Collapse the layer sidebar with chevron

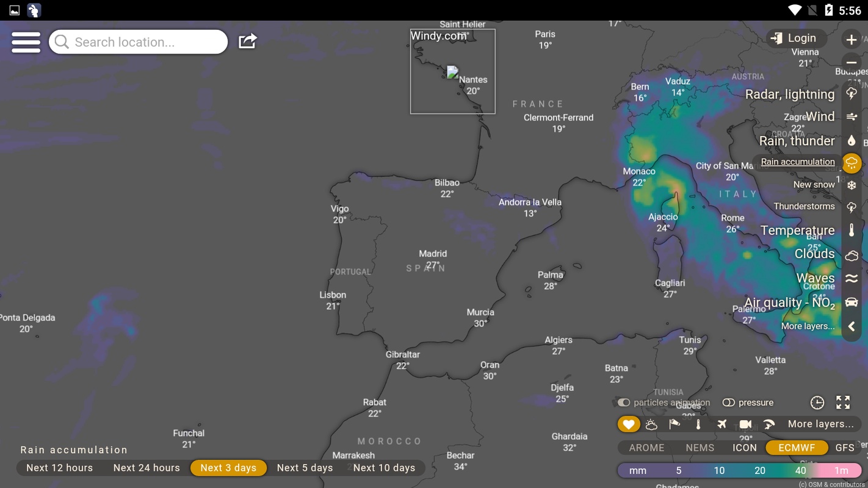[x=852, y=326]
